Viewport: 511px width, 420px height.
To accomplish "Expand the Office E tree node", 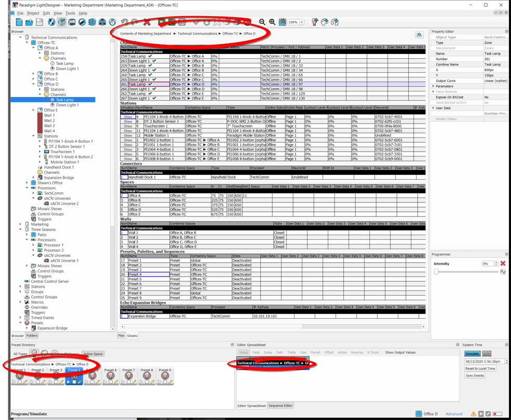I will [34, 110].
